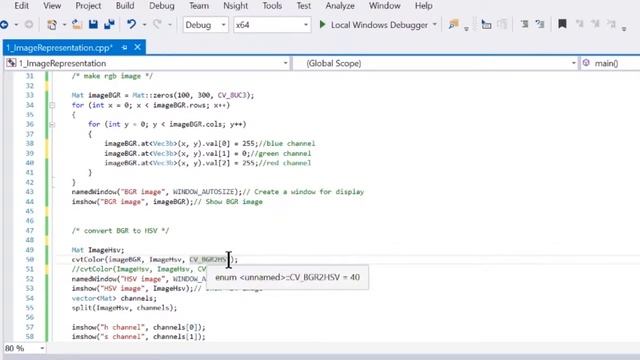Open the View menu
Image resolution: width=640 pixels, height=360 pixels.
52,6
